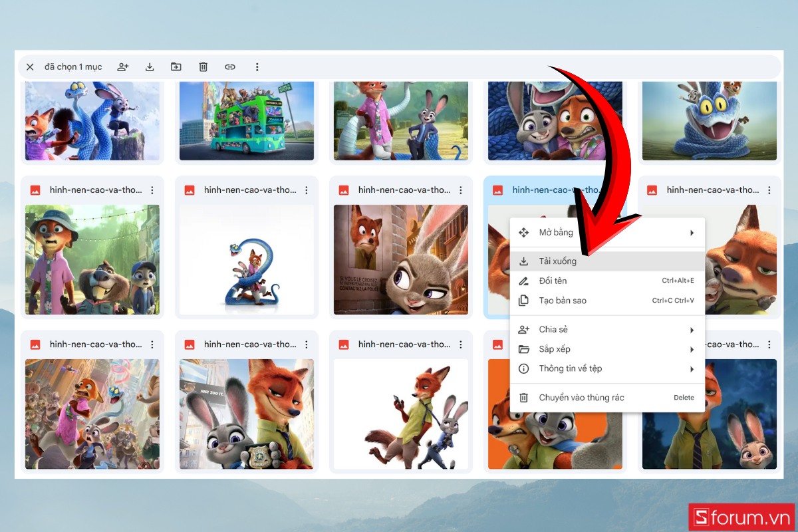Screen dimensions: 798x532
Task: Open the three-dot overflow menu in the toolbar
Action: 257,66
